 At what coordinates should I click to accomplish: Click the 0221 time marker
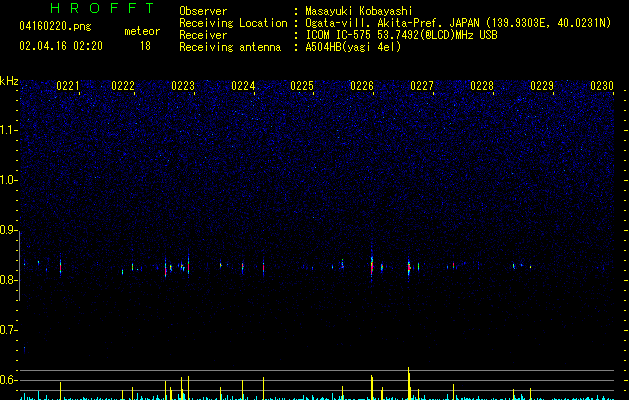pos(68,86)
